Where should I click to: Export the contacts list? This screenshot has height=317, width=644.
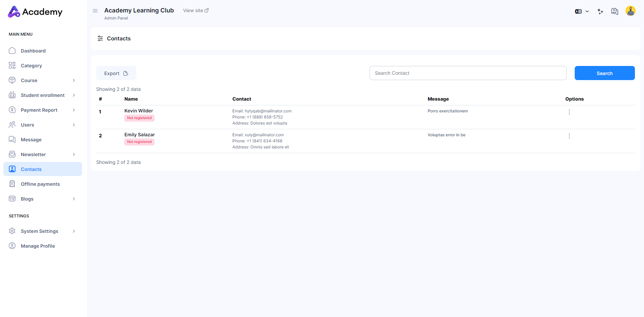tap(116, 73)
